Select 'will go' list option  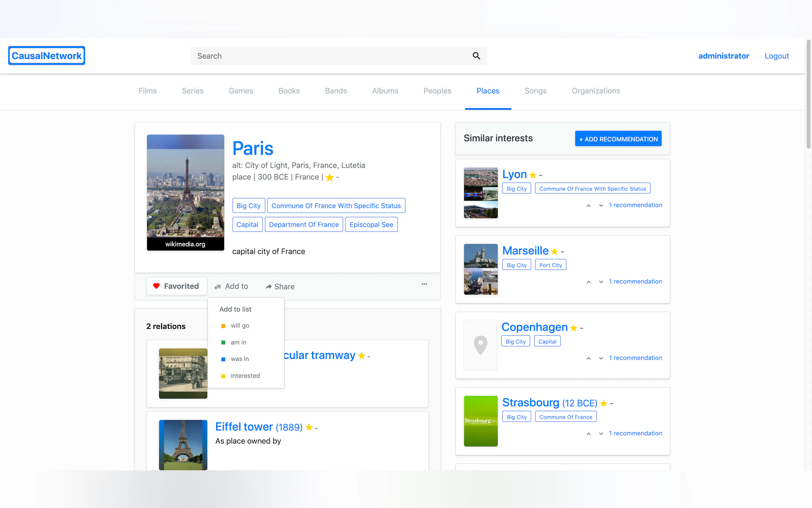240,326
